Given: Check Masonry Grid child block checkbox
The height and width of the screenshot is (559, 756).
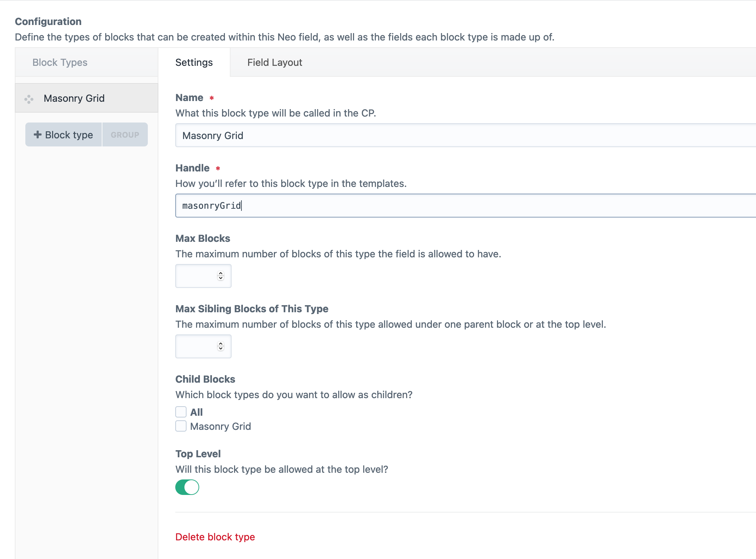Looking at the screenshot, I should point(181,426).
